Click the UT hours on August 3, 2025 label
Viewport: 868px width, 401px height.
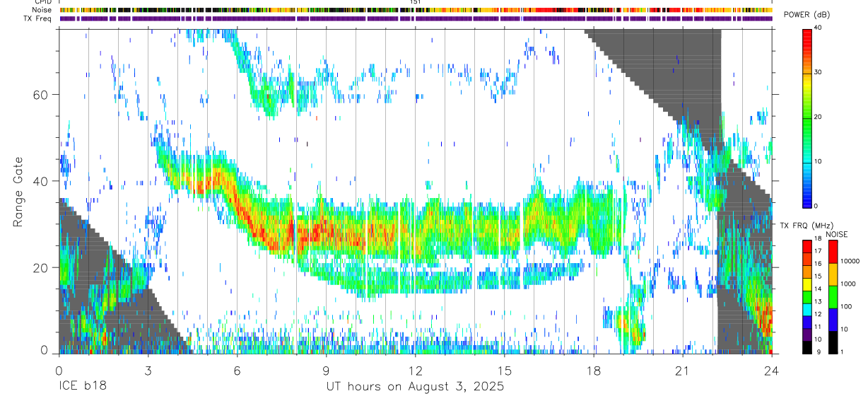[x=415, y=387]
